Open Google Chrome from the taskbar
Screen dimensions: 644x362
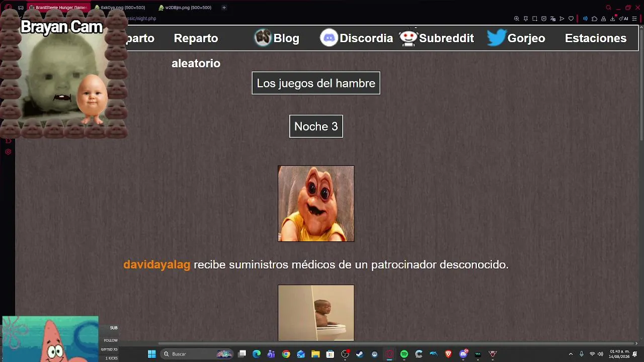[286, 354]
